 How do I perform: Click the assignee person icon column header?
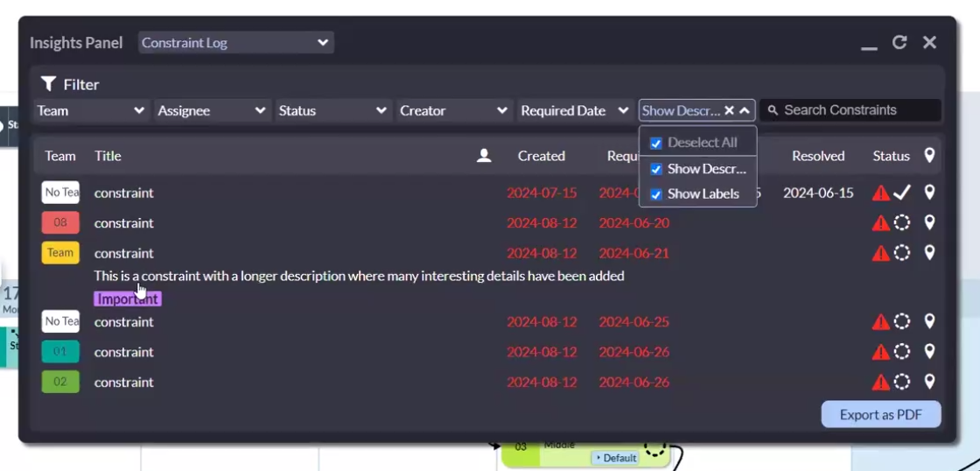[x=484, y=156]
